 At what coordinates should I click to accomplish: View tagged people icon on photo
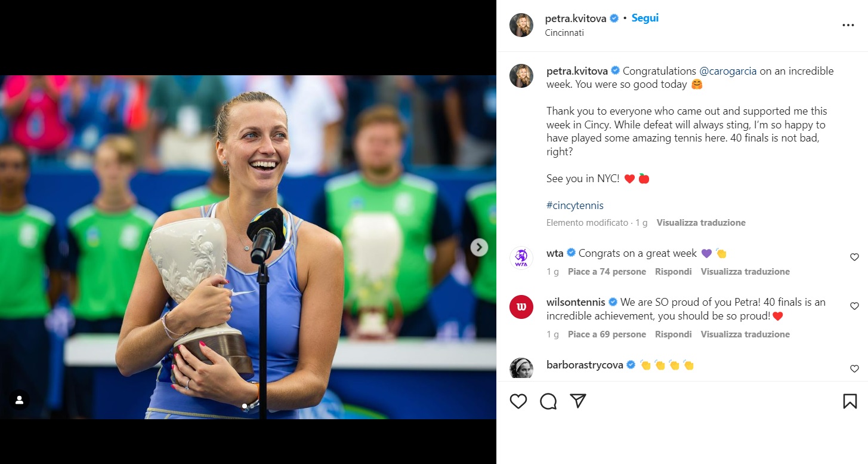click(x=19, y=400)
